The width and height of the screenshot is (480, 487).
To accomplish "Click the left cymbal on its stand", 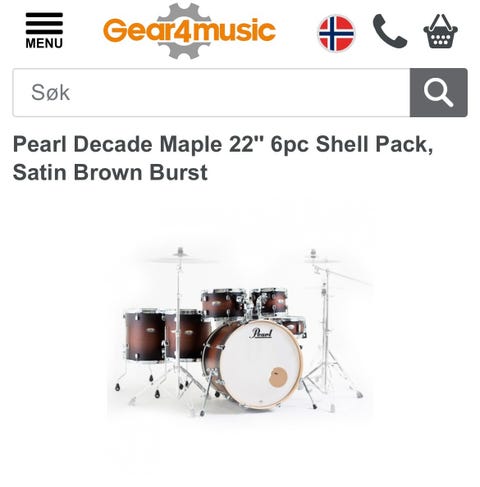I will coord(180,258).
